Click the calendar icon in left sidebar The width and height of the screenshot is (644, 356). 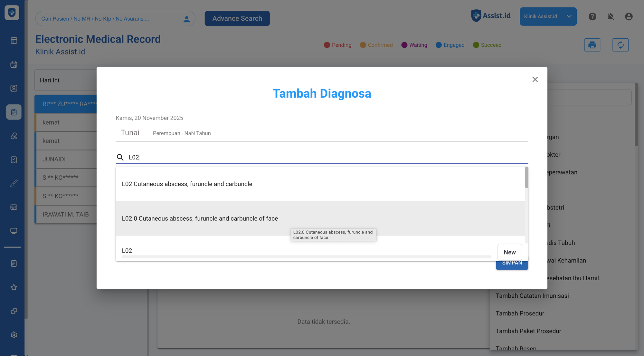(x=14, y=64)
